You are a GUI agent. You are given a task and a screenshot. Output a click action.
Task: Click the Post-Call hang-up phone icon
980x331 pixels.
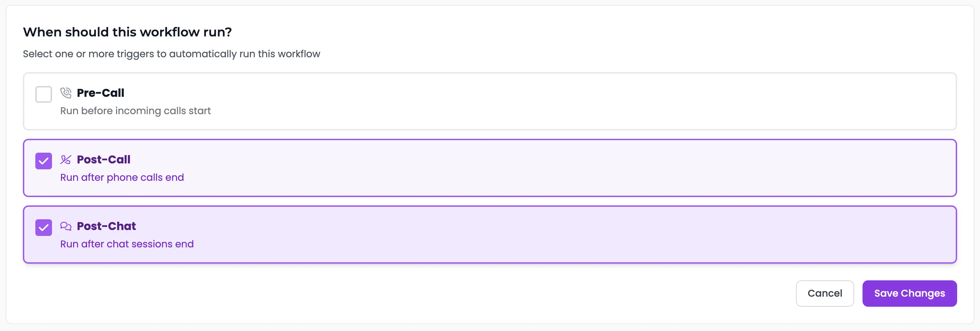tap(65, 160)
